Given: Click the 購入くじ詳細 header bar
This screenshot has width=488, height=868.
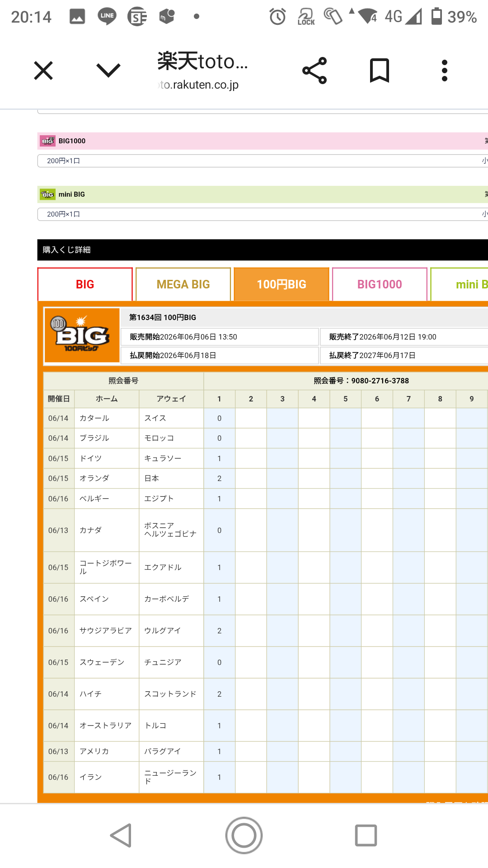Looking at the screenshot, I should pyautogui.click(x=263, y=250).
